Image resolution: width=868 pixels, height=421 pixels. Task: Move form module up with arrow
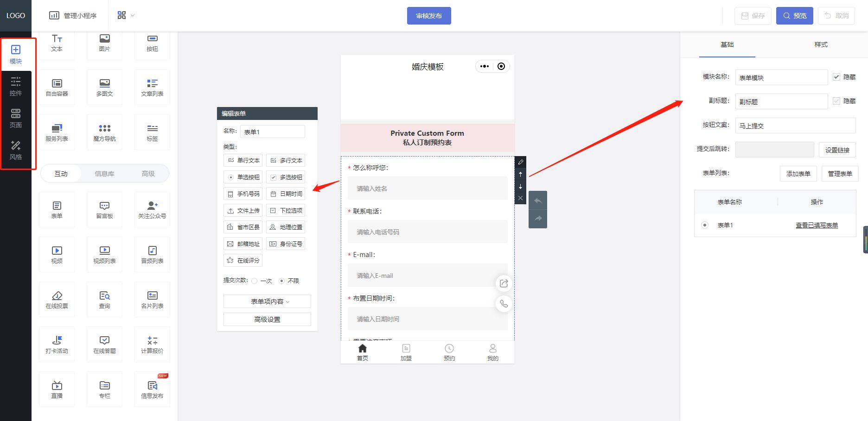click(520, 174)
